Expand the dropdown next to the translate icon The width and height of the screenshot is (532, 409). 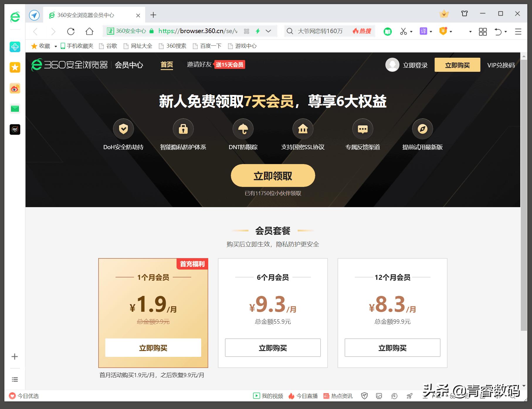(431, 31)
